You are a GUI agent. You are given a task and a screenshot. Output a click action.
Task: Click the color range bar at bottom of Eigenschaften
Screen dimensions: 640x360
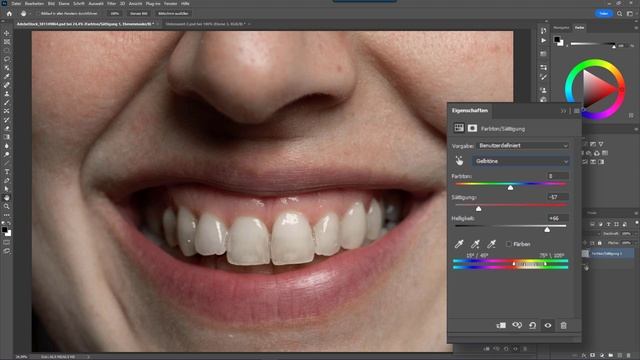(511, 264)
